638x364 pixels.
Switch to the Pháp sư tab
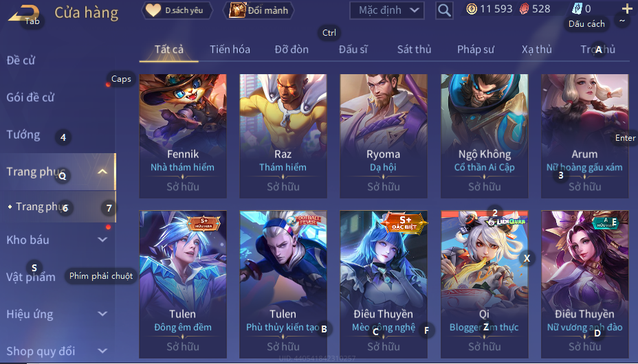[475, 49]
